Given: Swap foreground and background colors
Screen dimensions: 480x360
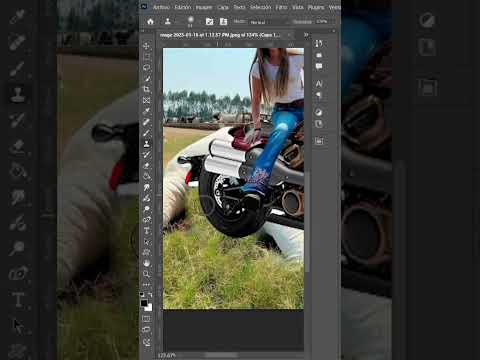Looking at the screenshot, I should point(150,294).
